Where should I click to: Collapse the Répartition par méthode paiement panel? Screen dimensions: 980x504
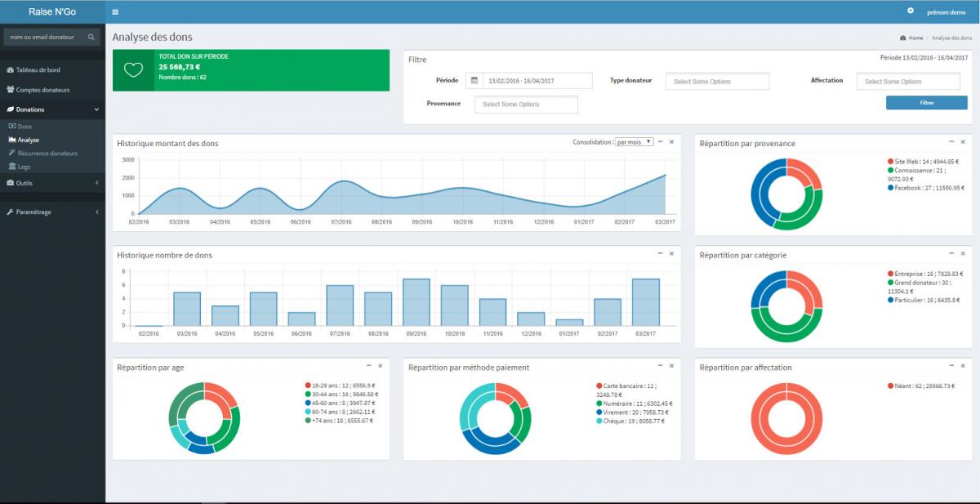660,365
